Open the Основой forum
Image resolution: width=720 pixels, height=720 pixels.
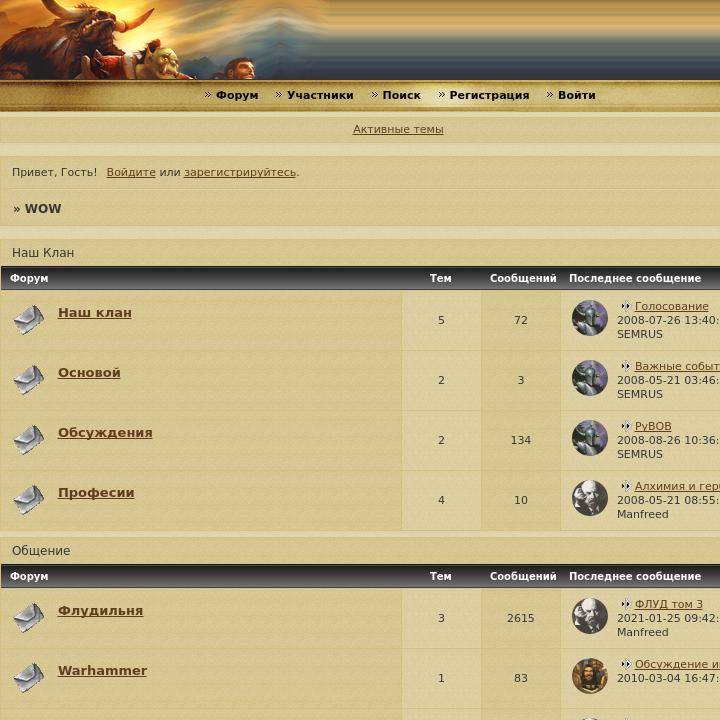[x=89, y=372]
